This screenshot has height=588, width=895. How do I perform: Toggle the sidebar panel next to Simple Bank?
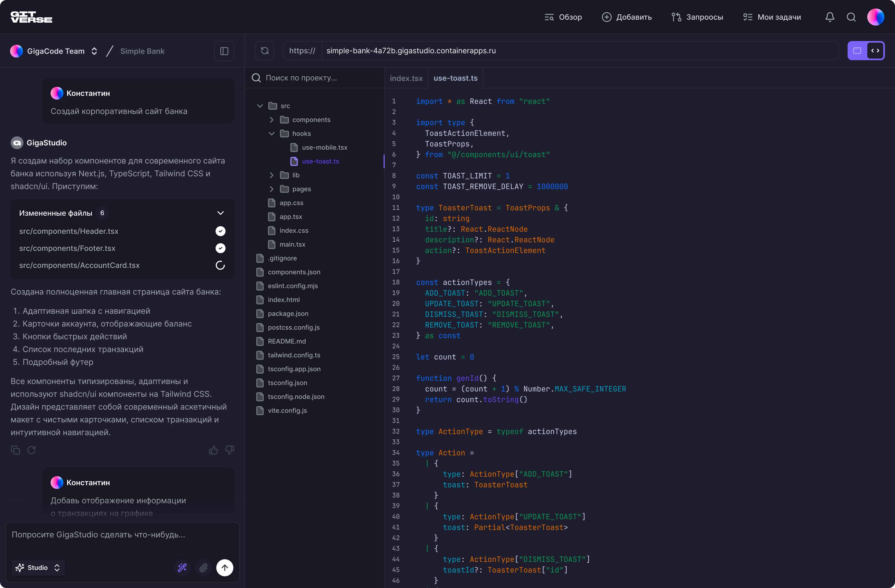tap(224, 51)
